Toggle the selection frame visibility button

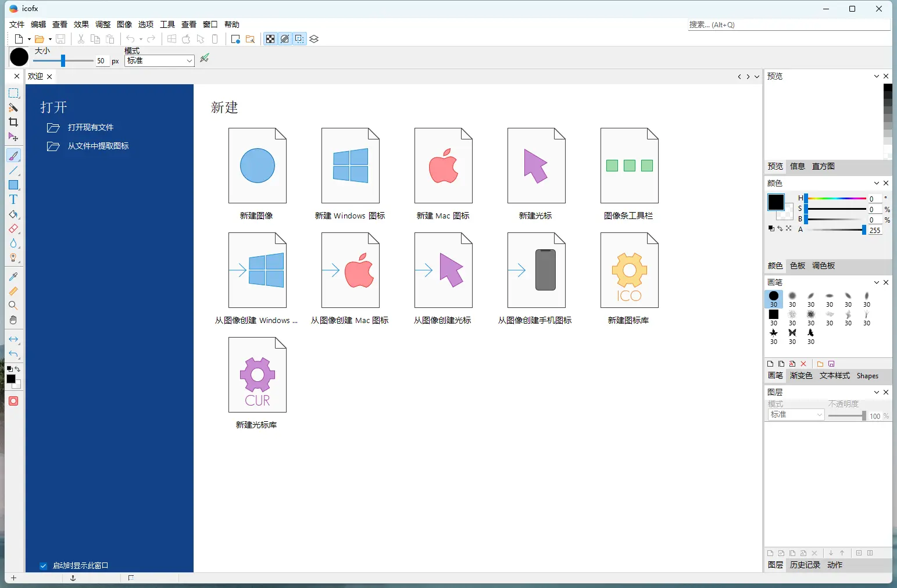pos(298,39)
